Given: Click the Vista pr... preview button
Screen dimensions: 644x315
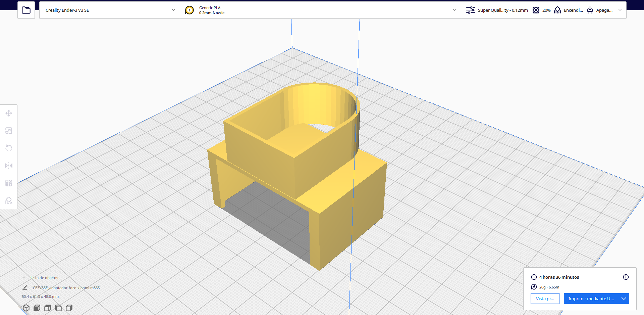Looking at the screenshot, I should pyautogui.click(x=545, y=299).
